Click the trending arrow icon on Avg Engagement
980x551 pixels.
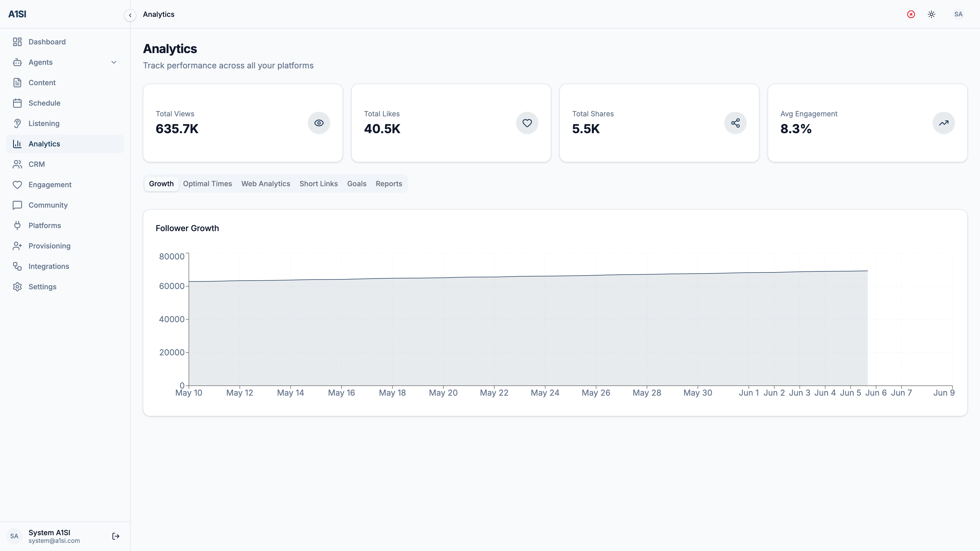(944, 123)
